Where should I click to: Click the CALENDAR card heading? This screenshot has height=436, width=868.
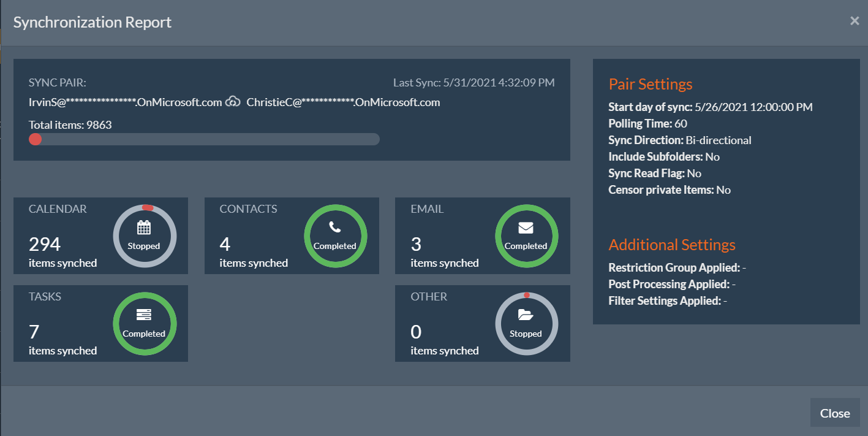[x=58, y=209]
